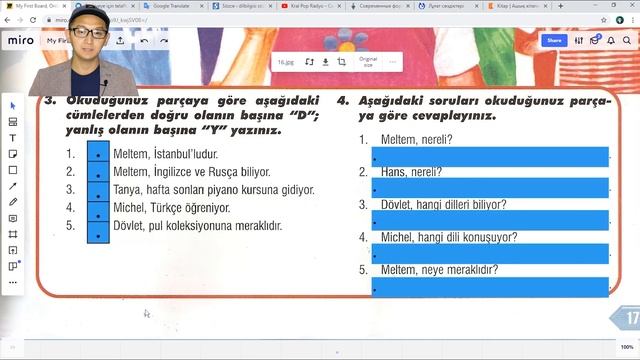Click the replace image icon in image toolbar

click(309, 62)
